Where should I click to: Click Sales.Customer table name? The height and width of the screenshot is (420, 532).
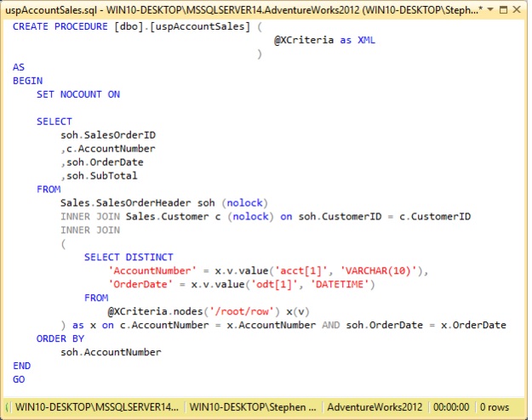click(x=167, y=216)
